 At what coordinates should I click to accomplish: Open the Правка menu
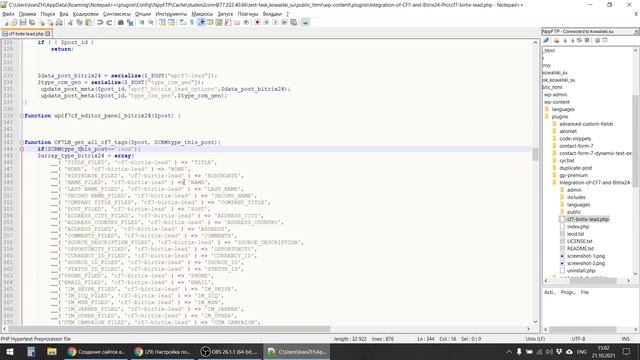[x=27, y=14]
